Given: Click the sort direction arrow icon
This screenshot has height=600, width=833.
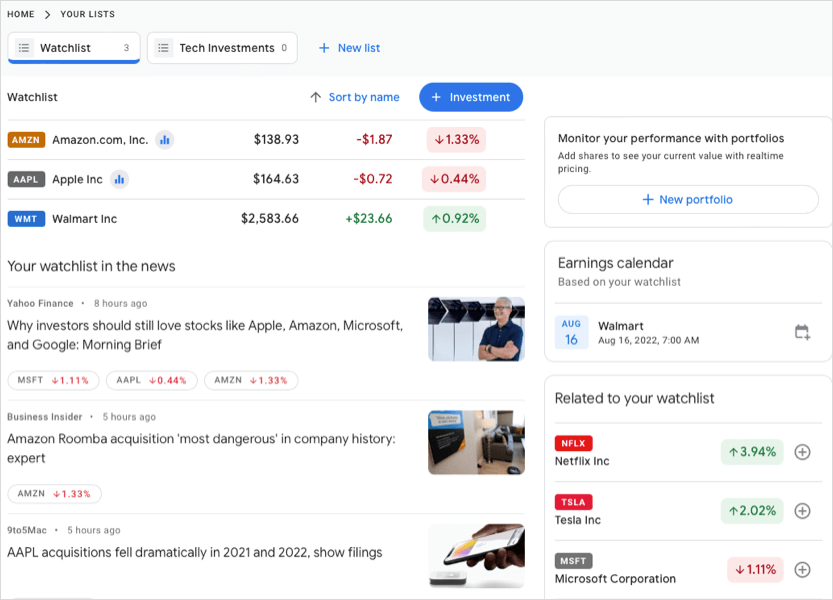Looking at the screenshot, I should pos(316,97).
